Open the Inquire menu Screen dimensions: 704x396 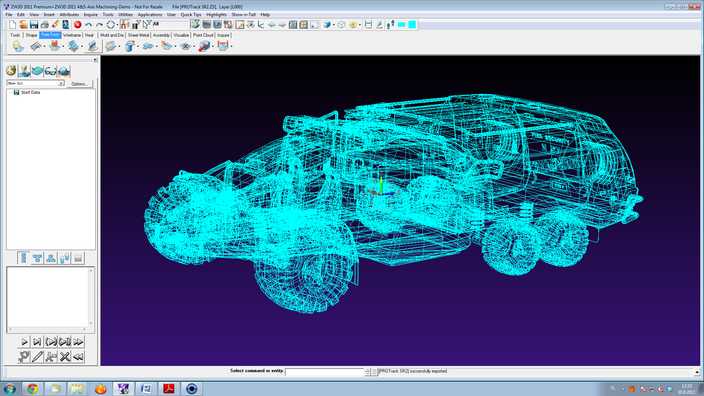point(91,15)
